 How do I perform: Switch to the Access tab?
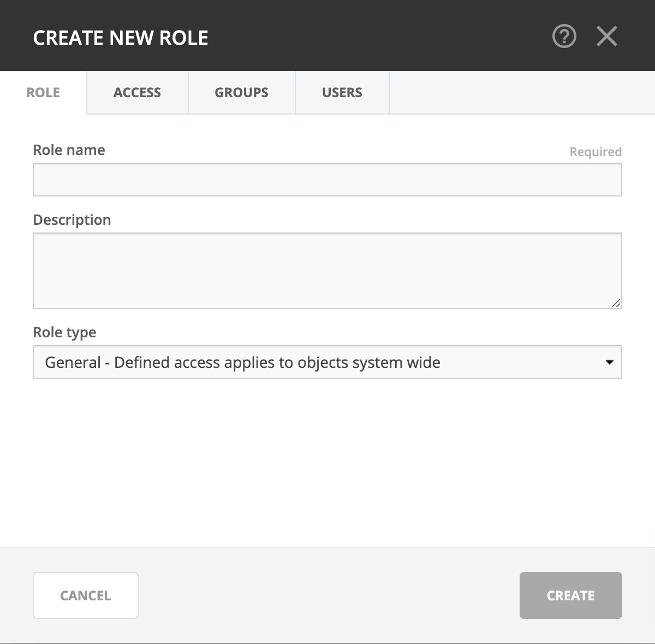coord(137,92)
